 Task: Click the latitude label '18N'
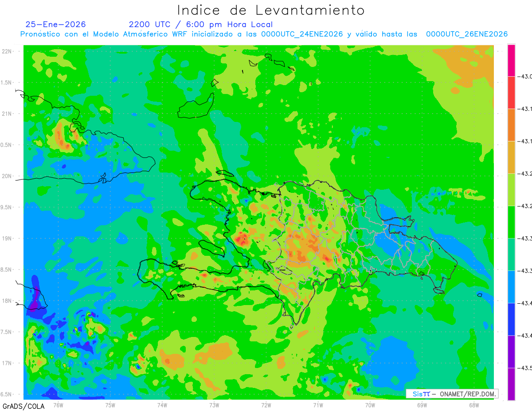[8, 301]
